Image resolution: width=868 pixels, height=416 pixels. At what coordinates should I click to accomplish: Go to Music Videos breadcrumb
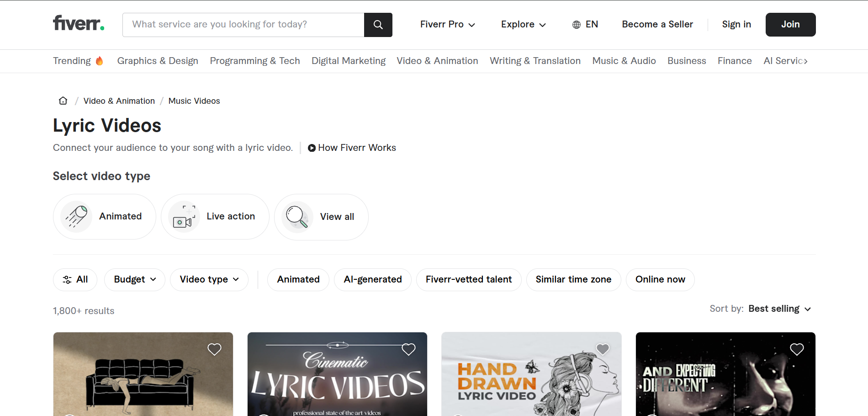point(194,101)
